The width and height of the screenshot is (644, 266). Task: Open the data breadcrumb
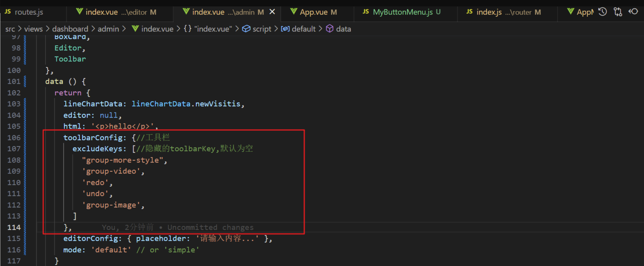click(x=338, y=29)
